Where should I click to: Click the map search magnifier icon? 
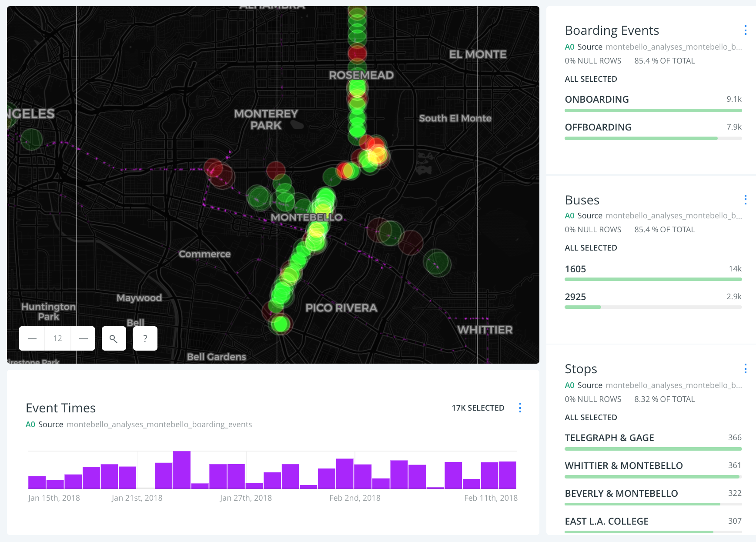coord(114,338)
